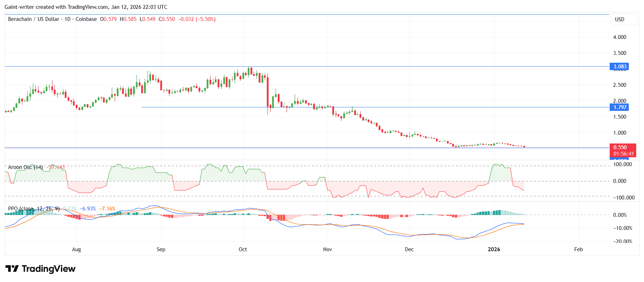Click the PPO signal value −7.16%
This screenshot has height=282, width=644.
pyautogui.click(x=107, y=209)
